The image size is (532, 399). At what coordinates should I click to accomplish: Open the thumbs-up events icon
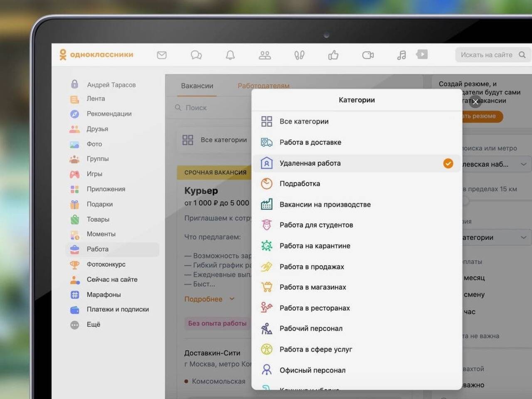[x=333, y=55]
